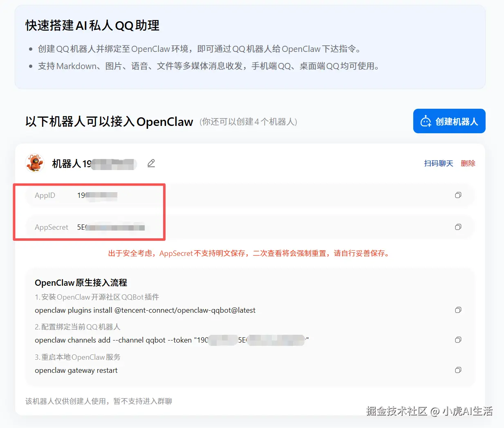This screenshot has height=428, width=504.
Task: Copy the channels add command
Action: (458, 340)
